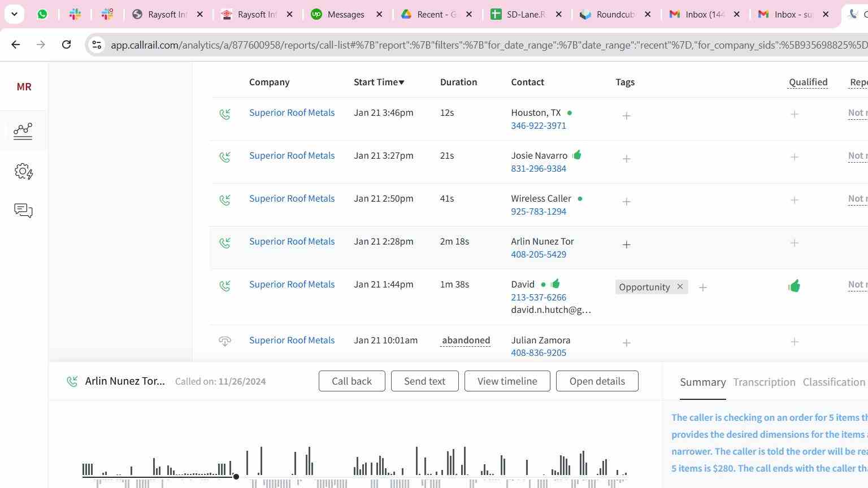Open phone number 346-922-3971 link
868x488 pixels.
click(x=539, y=126)
